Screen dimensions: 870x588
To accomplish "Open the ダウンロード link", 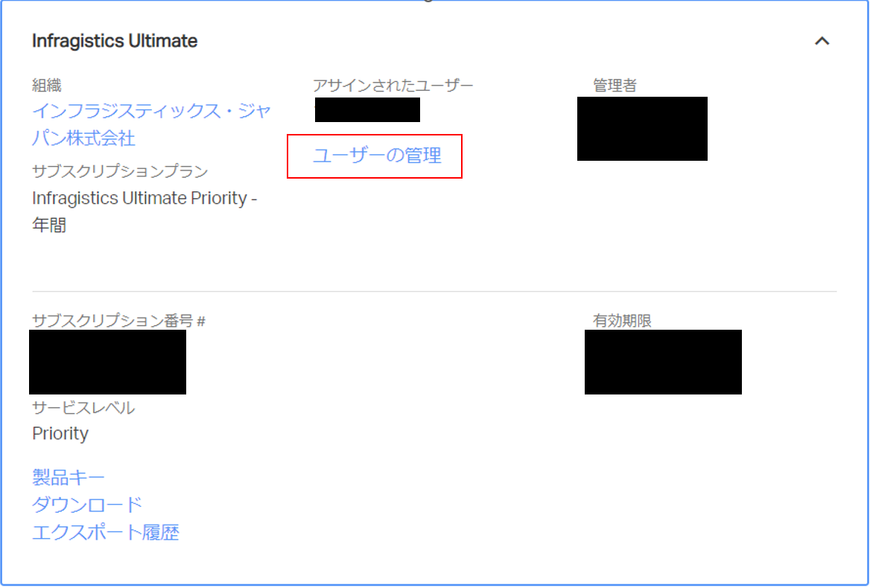I will tap(87, 505).
